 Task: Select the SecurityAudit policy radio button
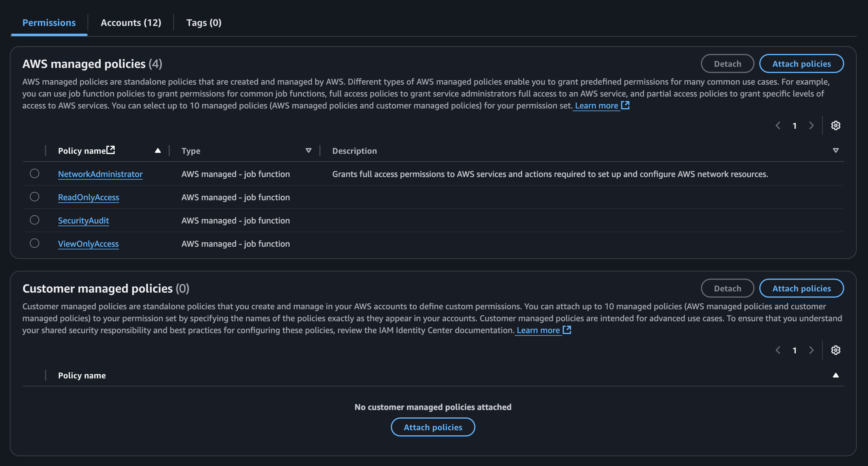(34, 220)
